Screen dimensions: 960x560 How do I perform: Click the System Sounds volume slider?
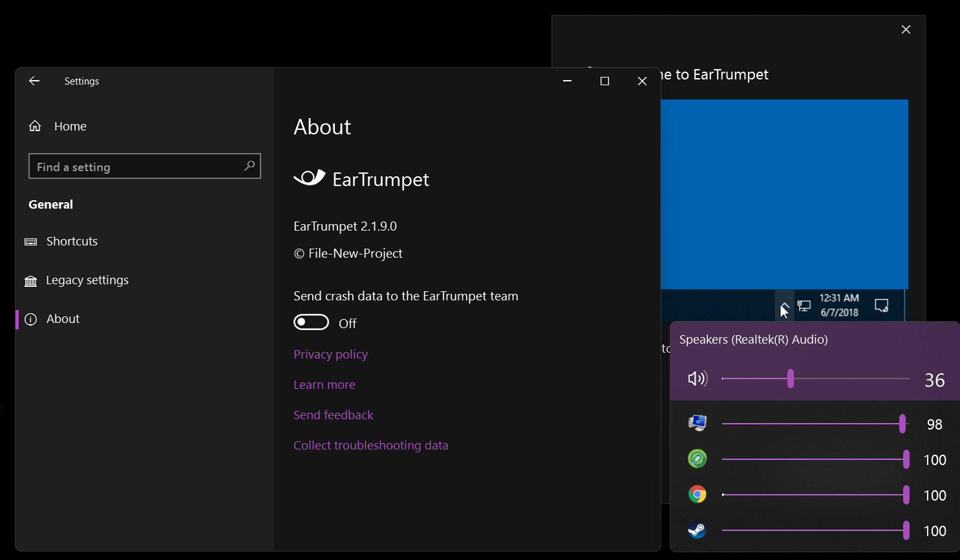(816, 424)
